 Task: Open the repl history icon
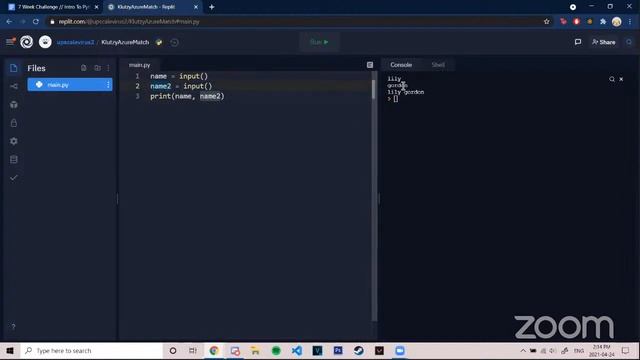[x=174, y=42]
